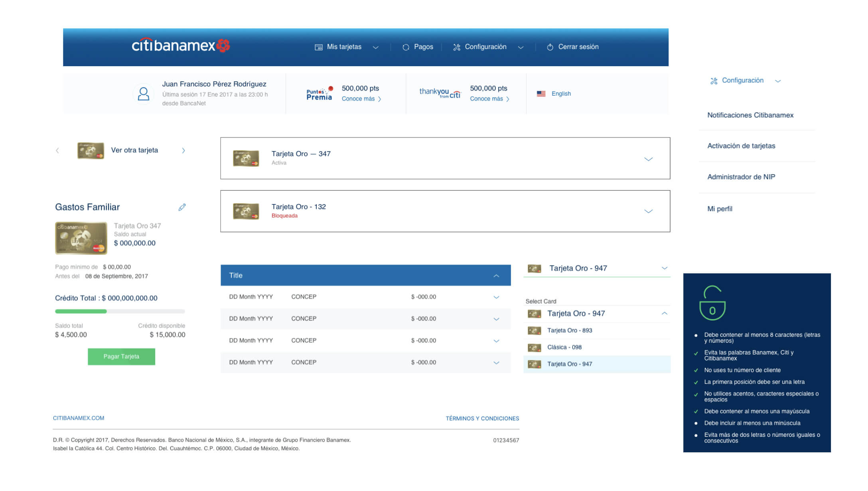Select Clásica - 098 from card list
868x491 pixels.
coord(564,348)
